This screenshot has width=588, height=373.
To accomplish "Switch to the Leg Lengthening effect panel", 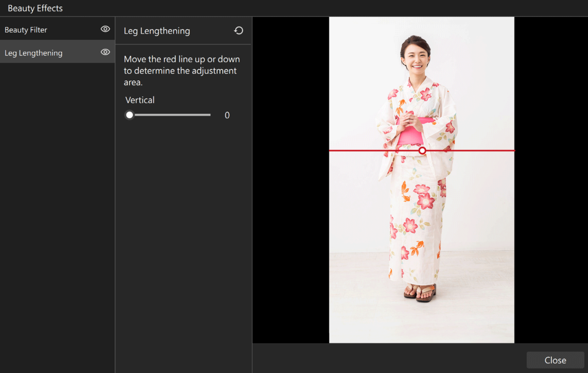I will pyautogui.click(x=33, y=52).
